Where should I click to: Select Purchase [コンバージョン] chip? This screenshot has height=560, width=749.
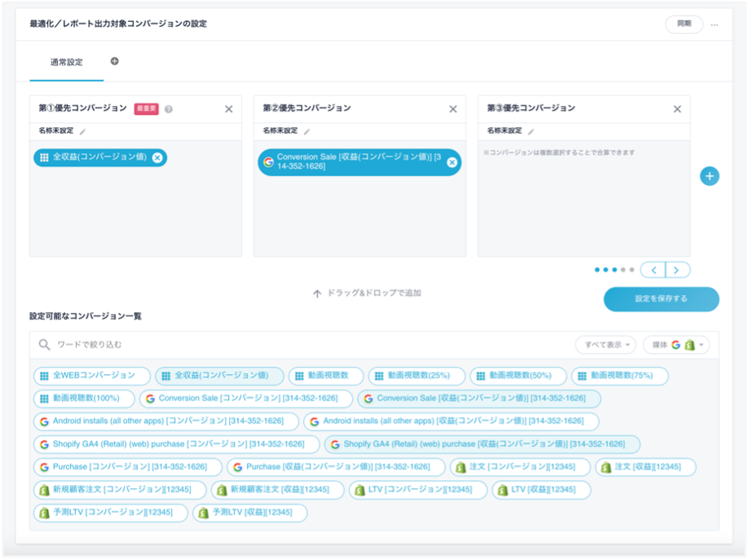tap(127, 467)
